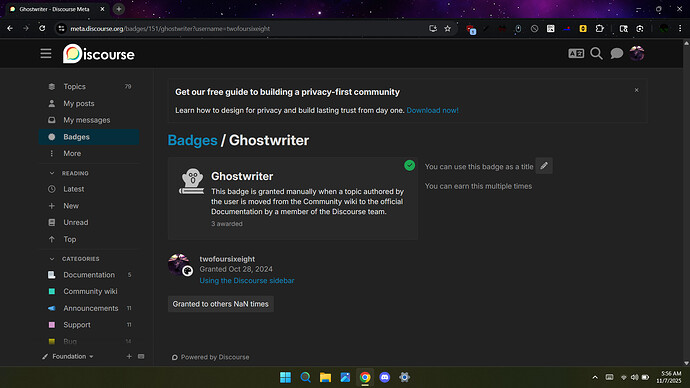
Task: Go back in the browser
Action: click(10, 29)
